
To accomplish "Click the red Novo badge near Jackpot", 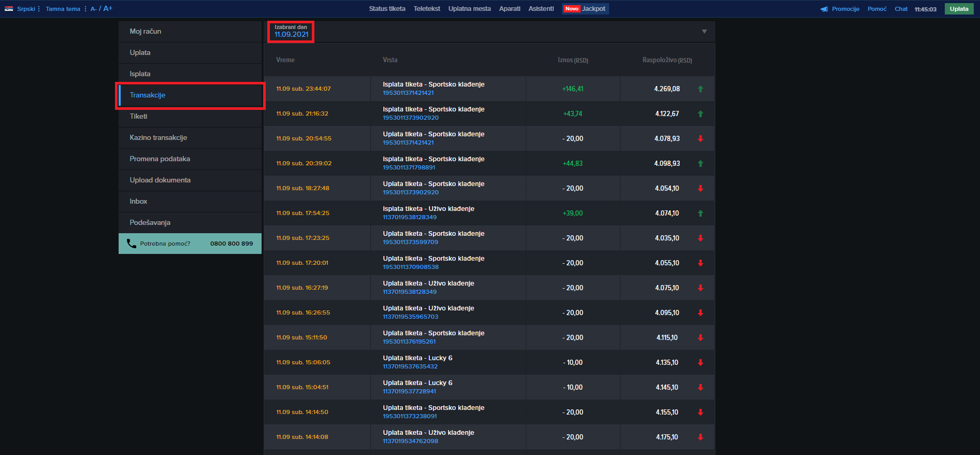I will 572,9.
